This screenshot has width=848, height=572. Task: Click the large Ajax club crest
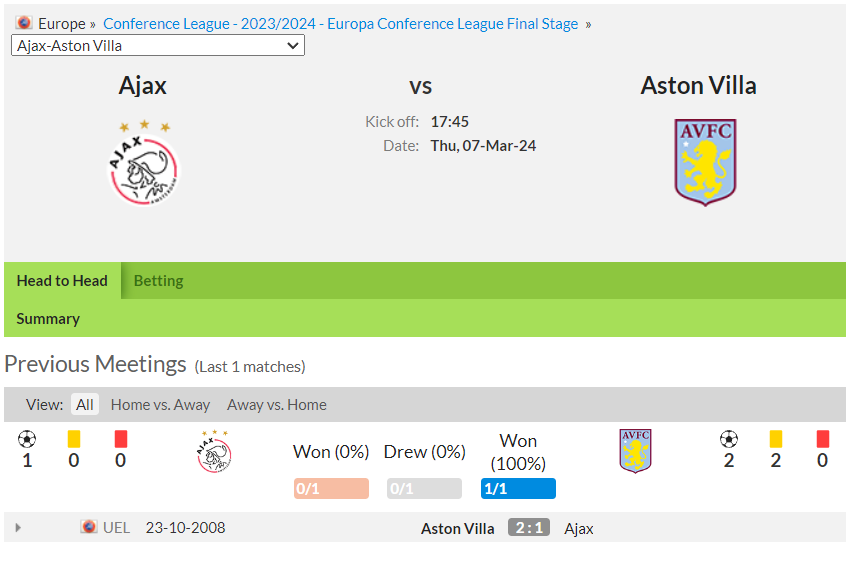(x=144, y=163)
